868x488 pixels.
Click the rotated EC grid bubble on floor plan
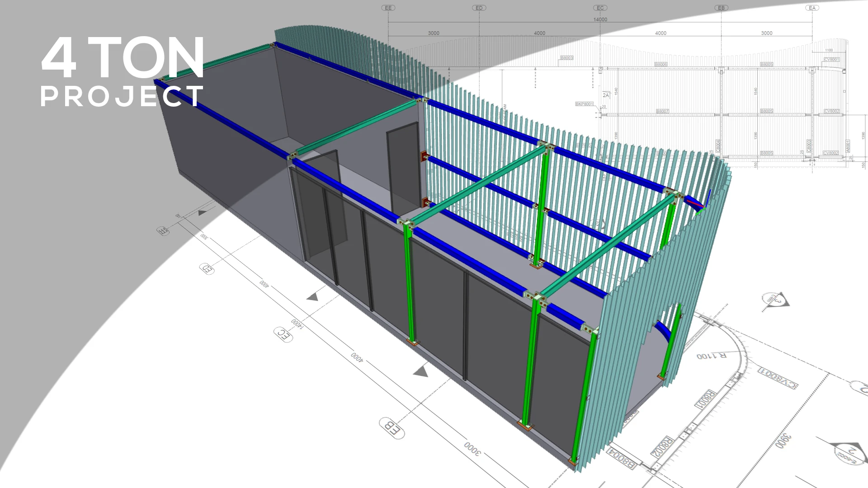tap(283, 334)
